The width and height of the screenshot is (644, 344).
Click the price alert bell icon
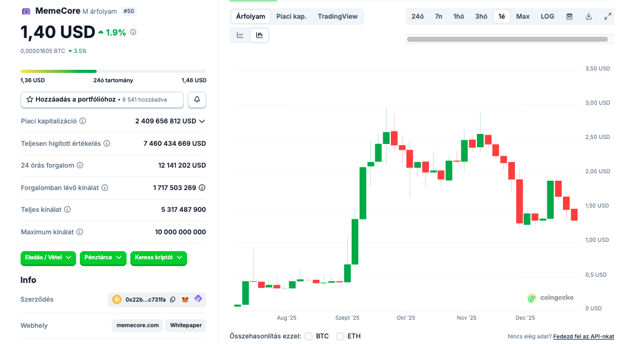tap(197, 99)
